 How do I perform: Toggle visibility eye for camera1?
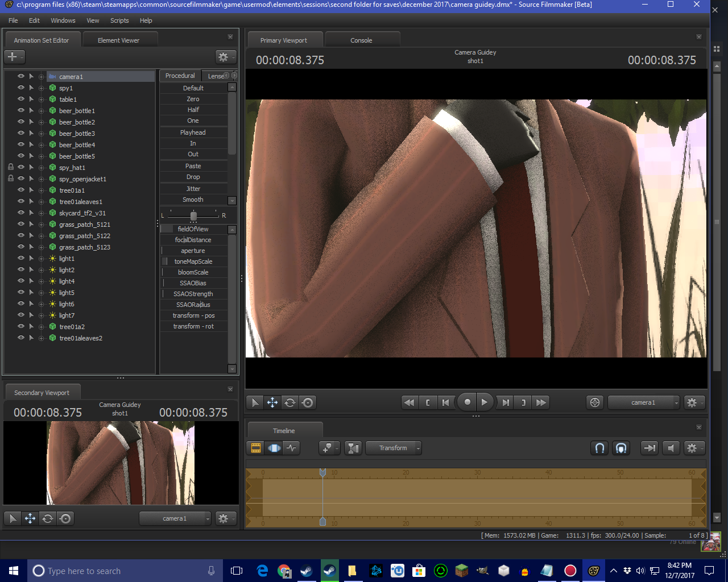tap(21, 76)
